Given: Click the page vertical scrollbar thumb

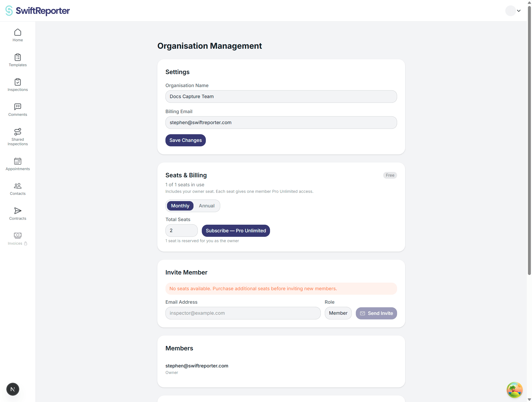Looking at the screenshot, I should (529, 141).
